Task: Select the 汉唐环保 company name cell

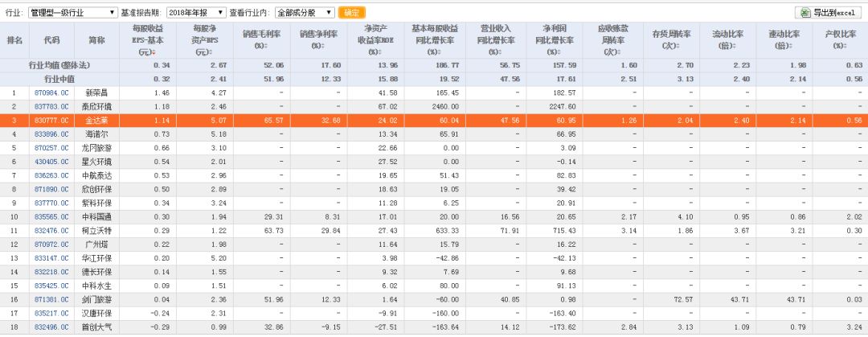Action: click(x=97, y=314)
